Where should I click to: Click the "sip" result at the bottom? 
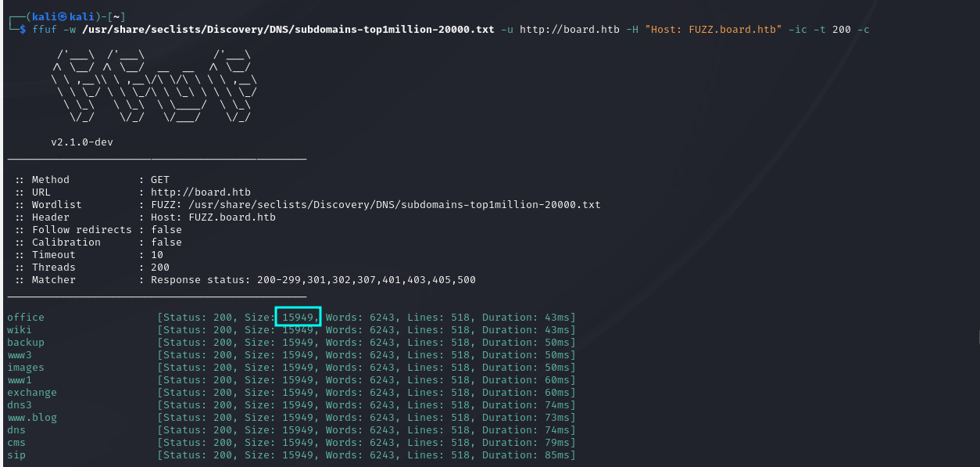point(16,455)
